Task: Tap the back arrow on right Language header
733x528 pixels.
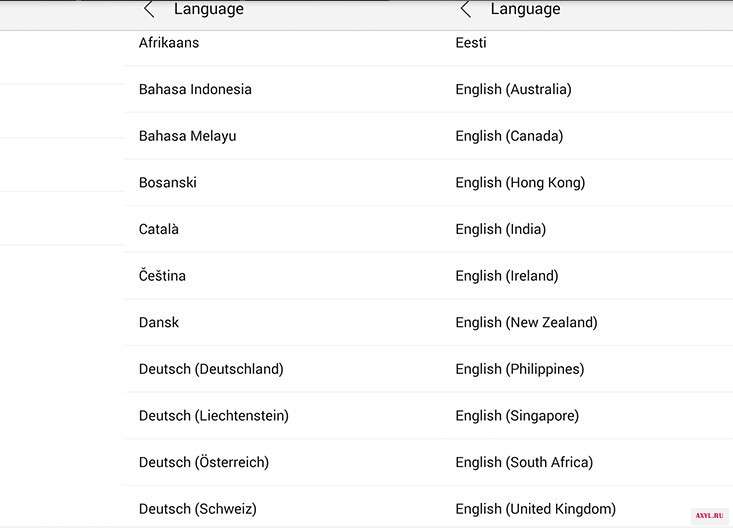Action: coord(466,9)
